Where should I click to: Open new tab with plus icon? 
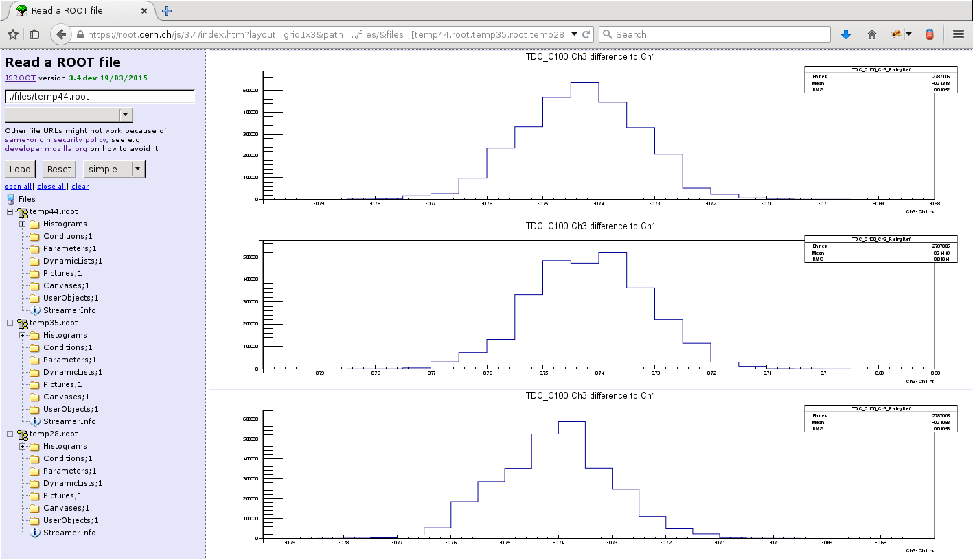pos(167,11)
